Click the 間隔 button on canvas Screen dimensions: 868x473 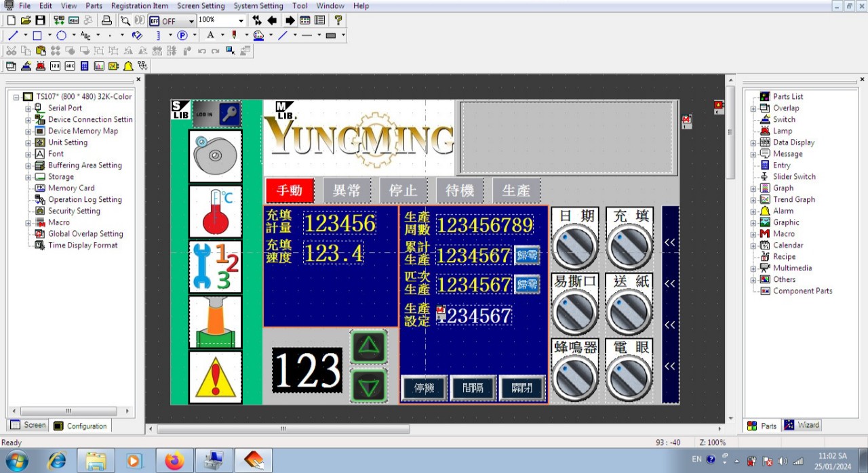tap(473, 388)
